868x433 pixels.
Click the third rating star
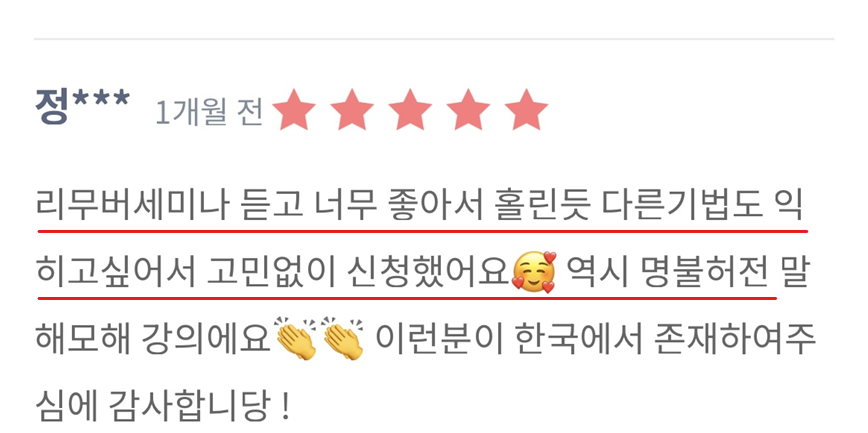(x=410, y=110)
